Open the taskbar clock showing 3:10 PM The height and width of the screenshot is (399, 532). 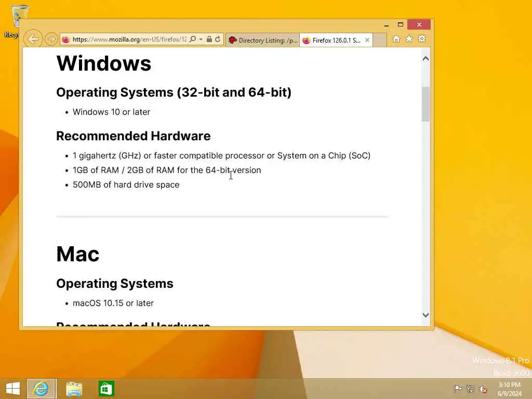coord(509,389)
